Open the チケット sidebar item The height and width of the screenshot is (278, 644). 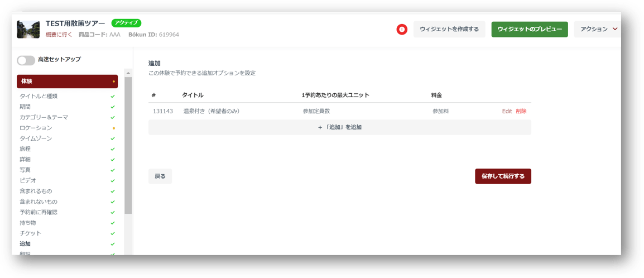(30, 233)
